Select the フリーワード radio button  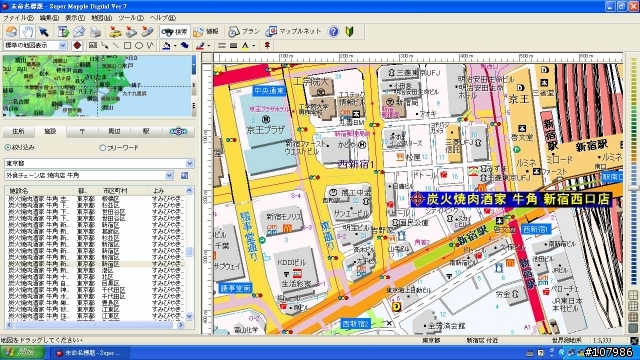coord(102,148)
